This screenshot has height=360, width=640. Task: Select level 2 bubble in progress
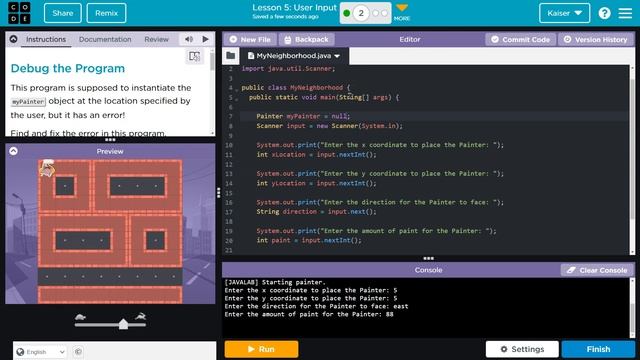tap(361, 13)
